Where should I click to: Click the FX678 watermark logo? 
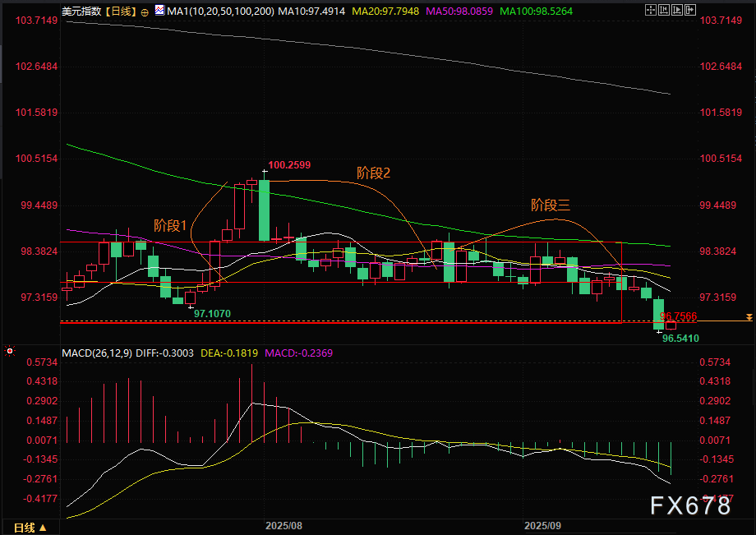[690, 506]
